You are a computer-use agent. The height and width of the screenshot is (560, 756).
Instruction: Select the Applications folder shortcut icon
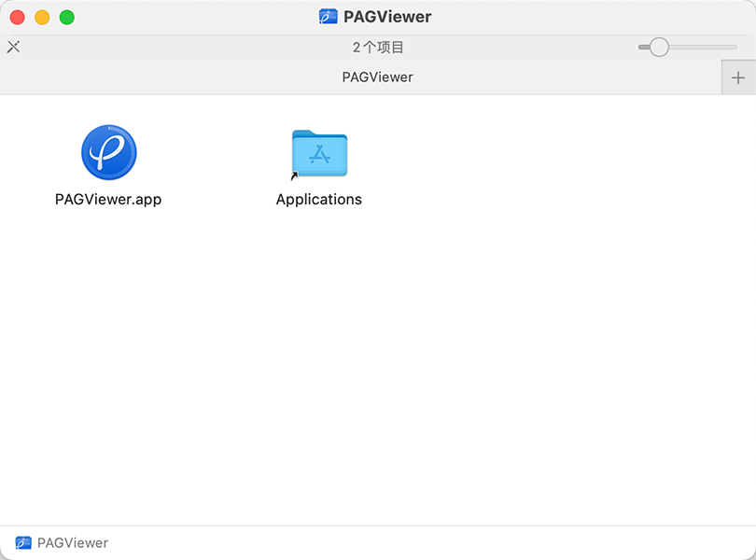(x=319, y=154)
